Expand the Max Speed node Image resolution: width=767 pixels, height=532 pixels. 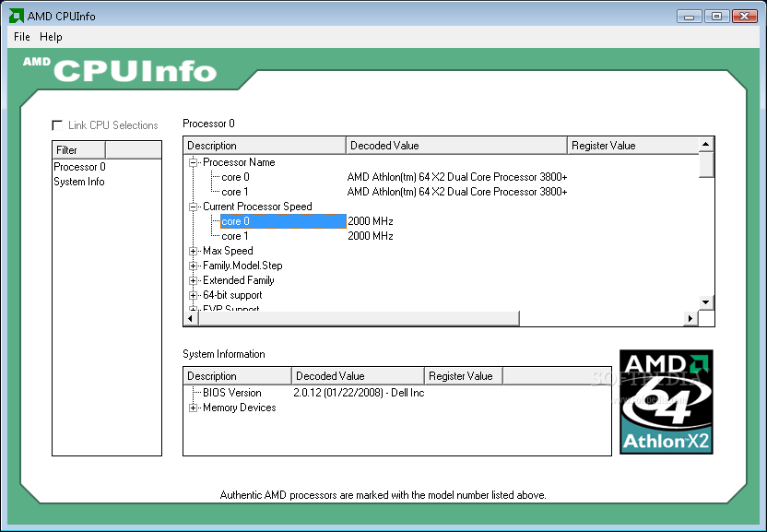tap(194, 251)
